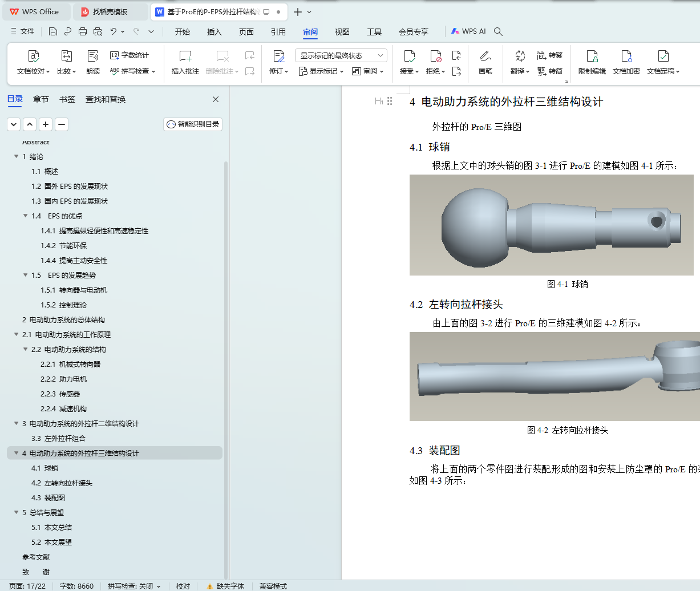This screenshot has width=700, height=591.
Task: Open 限制编辑 restrict editing
Action: click(592, 63)
